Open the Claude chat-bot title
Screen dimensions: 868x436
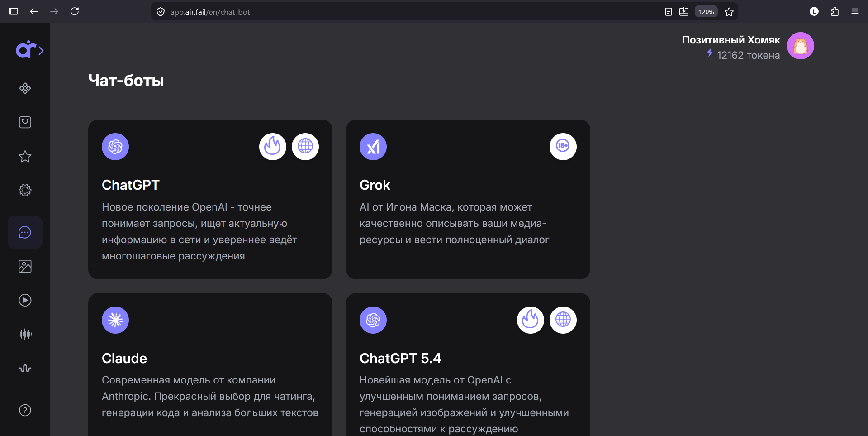tap(124, 359)
